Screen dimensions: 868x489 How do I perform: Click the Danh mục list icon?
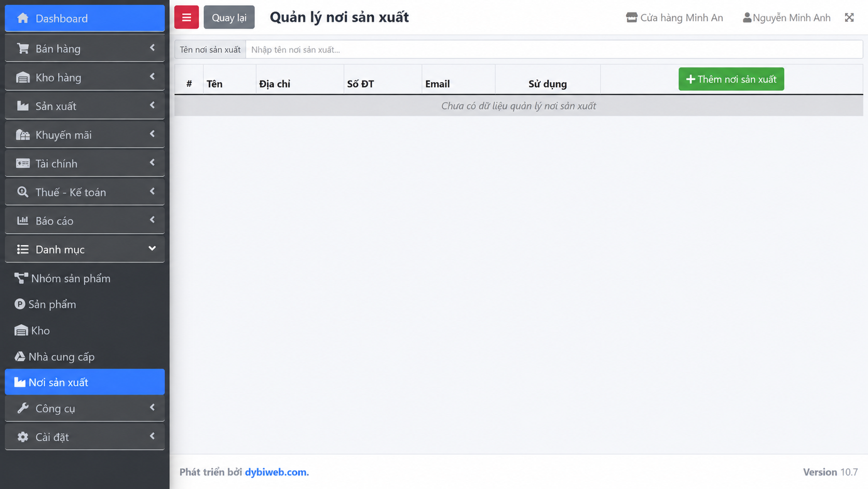23,249
